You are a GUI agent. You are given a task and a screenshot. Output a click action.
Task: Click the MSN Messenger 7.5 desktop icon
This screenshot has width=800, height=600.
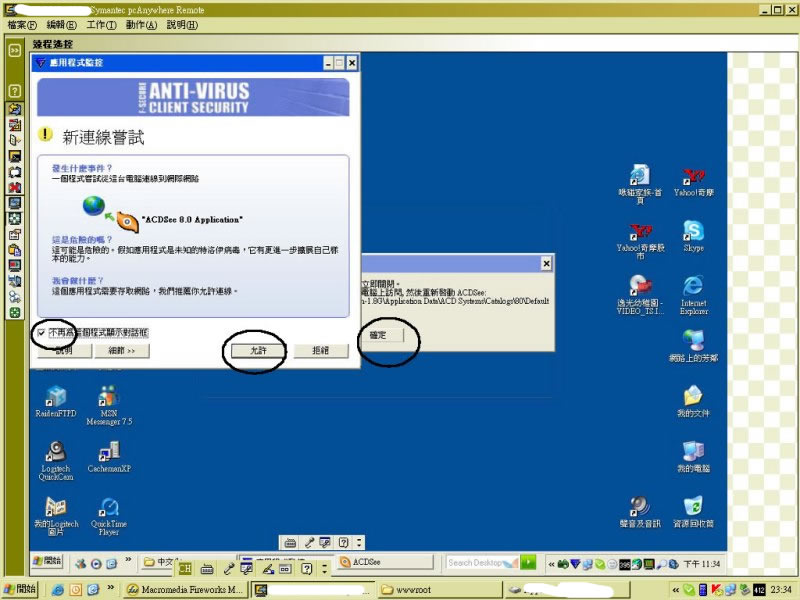pos(109,405)
